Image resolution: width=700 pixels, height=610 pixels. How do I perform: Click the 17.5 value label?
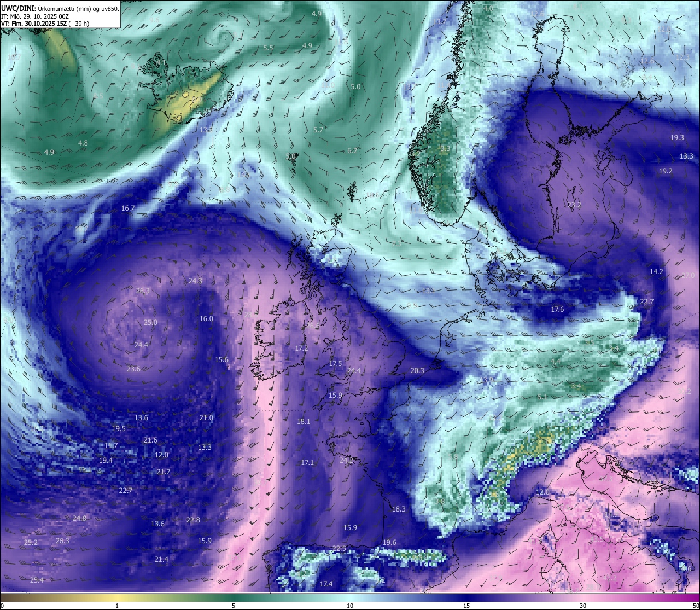tap(335, 363)
